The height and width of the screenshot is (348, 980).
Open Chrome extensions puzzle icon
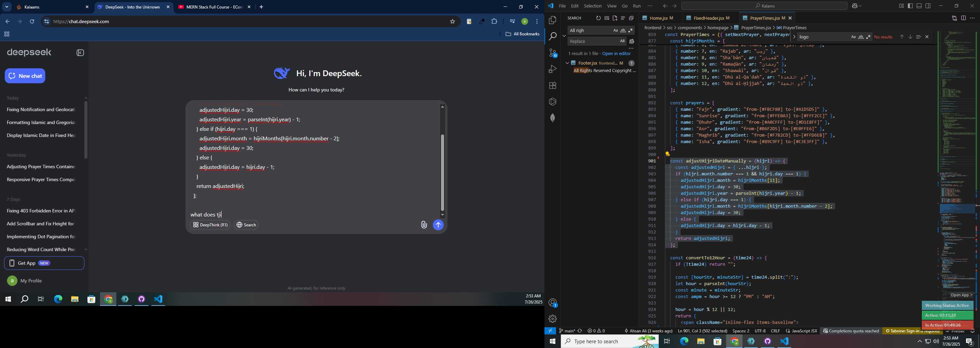coord(494,22)
